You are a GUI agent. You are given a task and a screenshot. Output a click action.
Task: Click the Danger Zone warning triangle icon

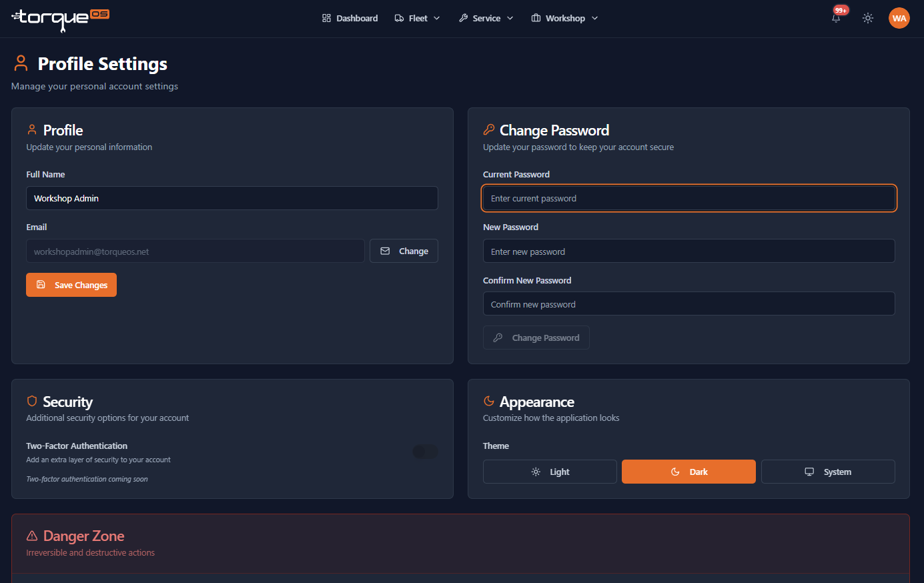point(31,536)
